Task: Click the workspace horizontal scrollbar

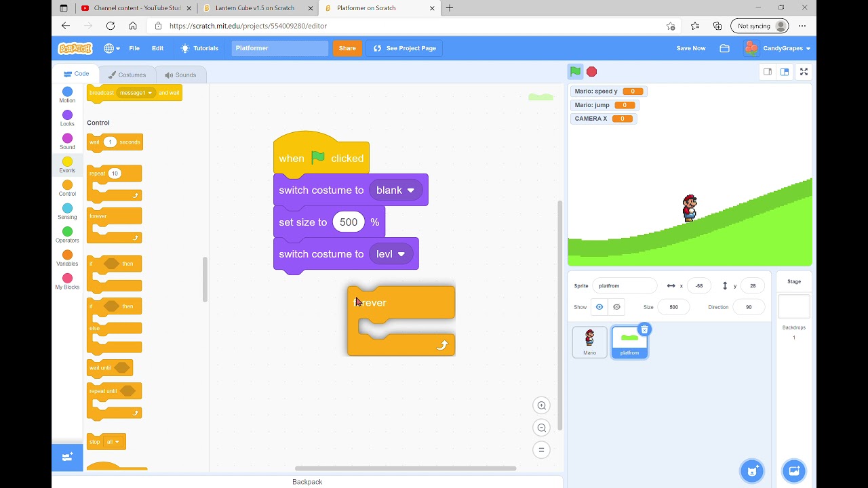Action: coord(406,468)
